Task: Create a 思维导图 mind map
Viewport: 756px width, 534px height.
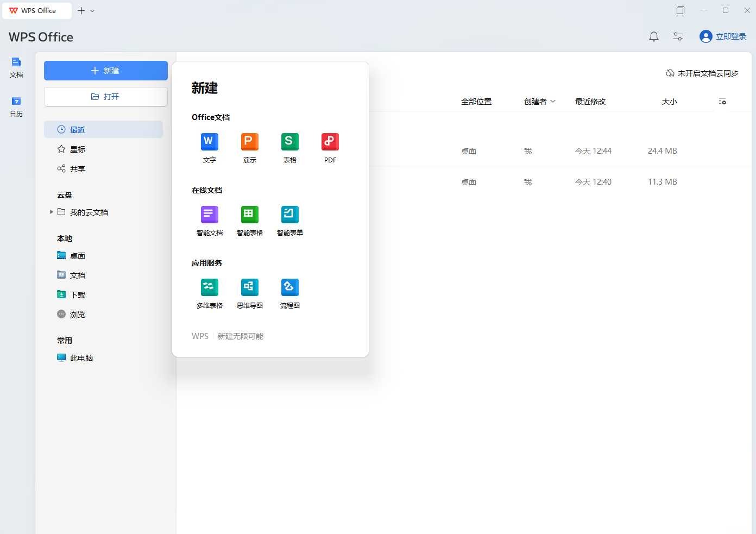Action: (x=250, y=293)
